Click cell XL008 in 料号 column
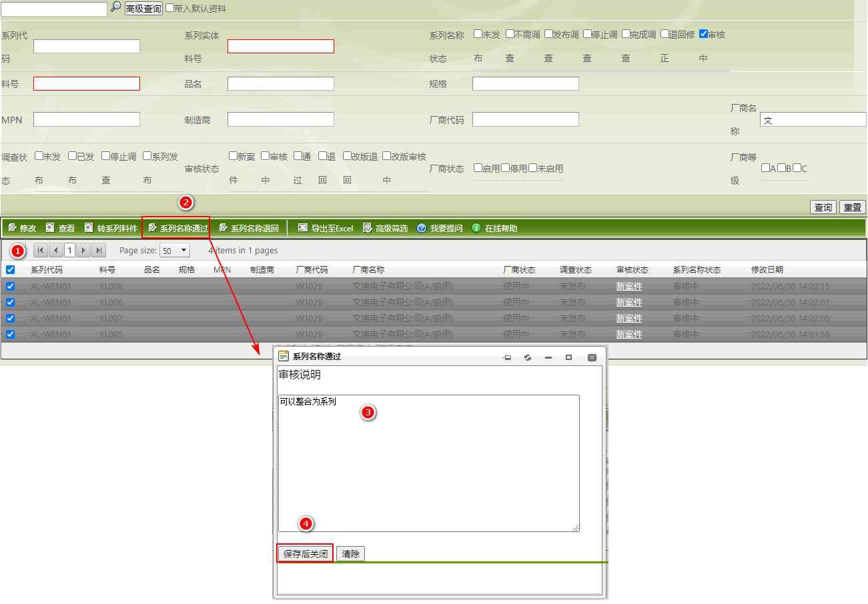 (111, 286)
